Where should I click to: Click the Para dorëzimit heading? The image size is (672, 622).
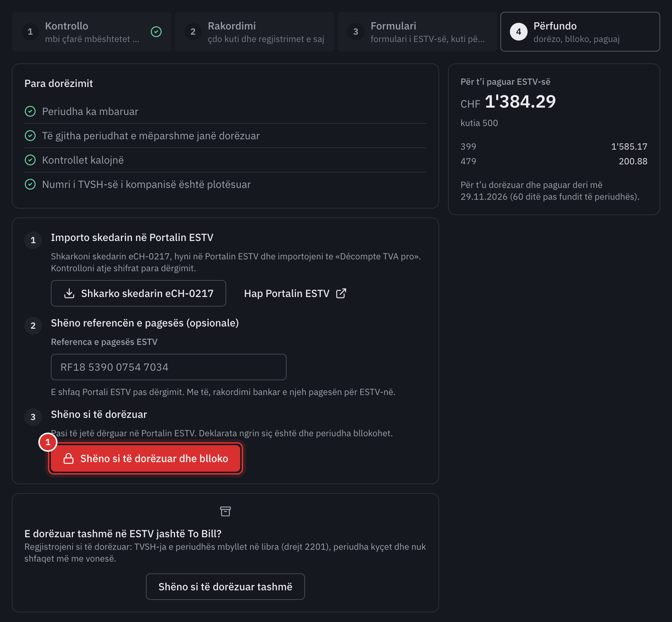point(59,84)
